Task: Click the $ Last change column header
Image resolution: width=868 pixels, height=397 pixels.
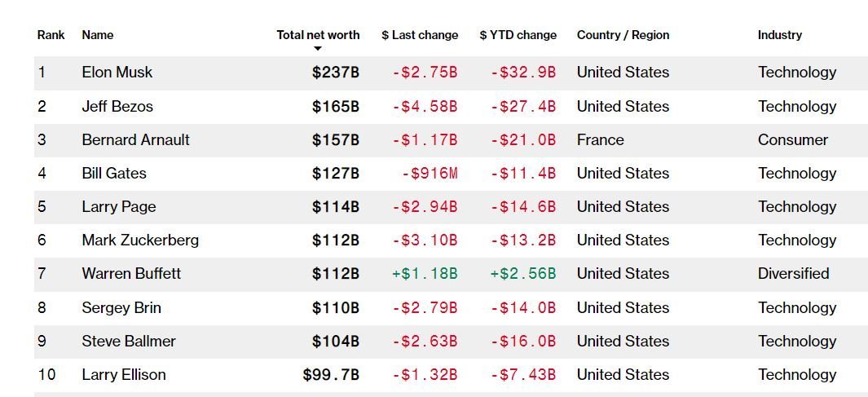Action: point(420,35)
